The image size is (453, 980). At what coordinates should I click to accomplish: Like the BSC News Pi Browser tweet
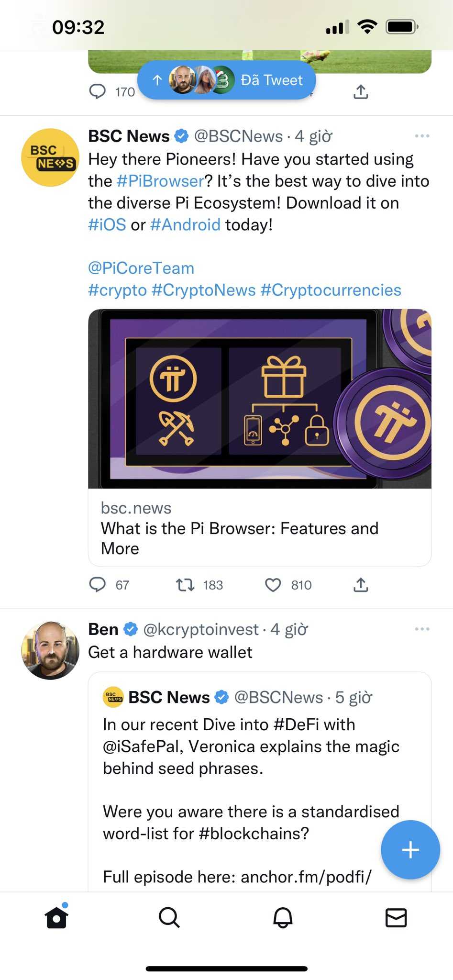click(273, 585)
